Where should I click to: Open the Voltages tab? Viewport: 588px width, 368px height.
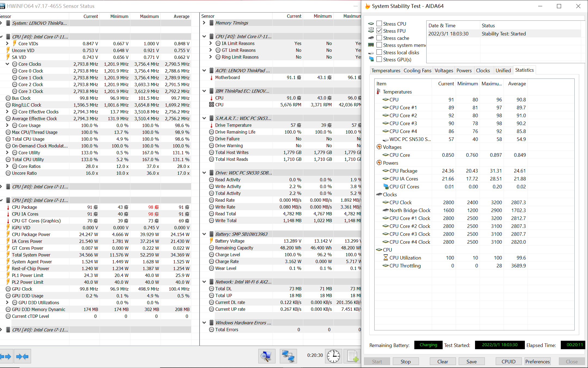coord(444,71)
